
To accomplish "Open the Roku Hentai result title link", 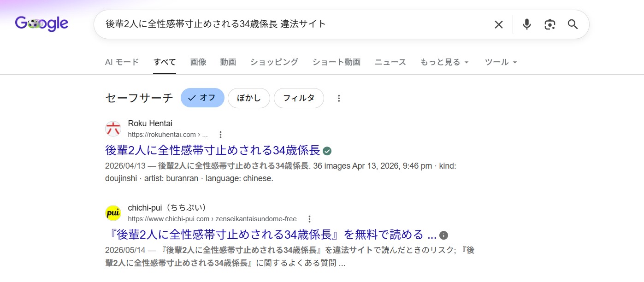I will coord(213,150).
